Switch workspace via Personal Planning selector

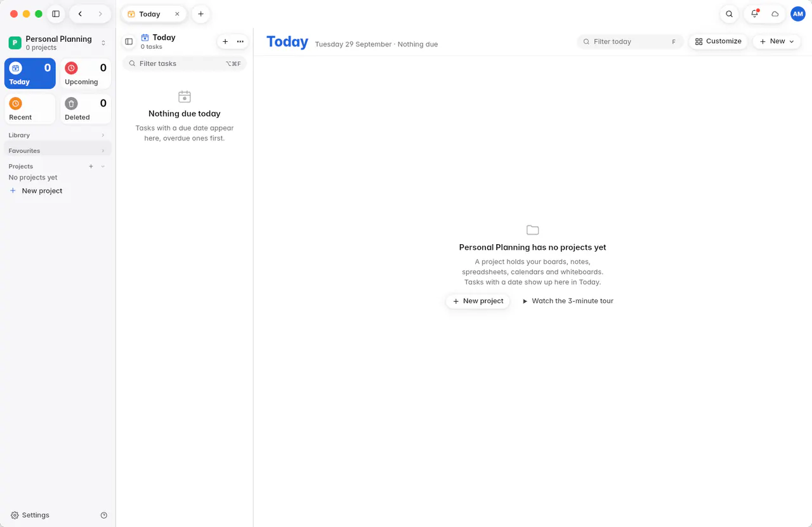pyautogui.click(x=58, y=43)
